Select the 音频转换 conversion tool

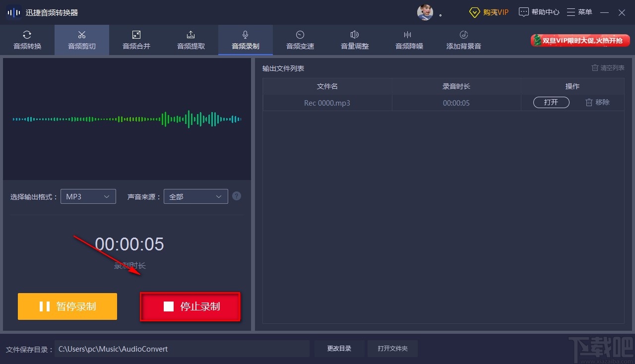tap(27, 40)
